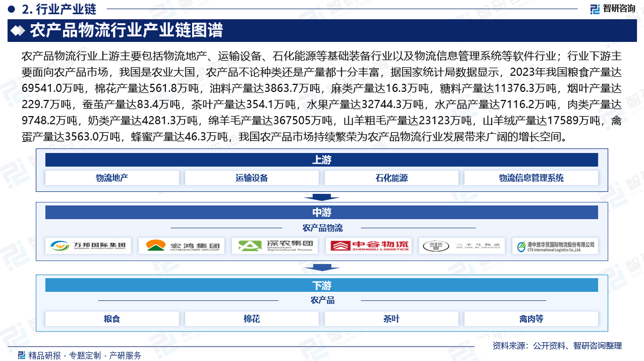This screenshot has height=361, width=644.
Task: Choose the 物流信息管理系统 box
Action: pos(531,178)
